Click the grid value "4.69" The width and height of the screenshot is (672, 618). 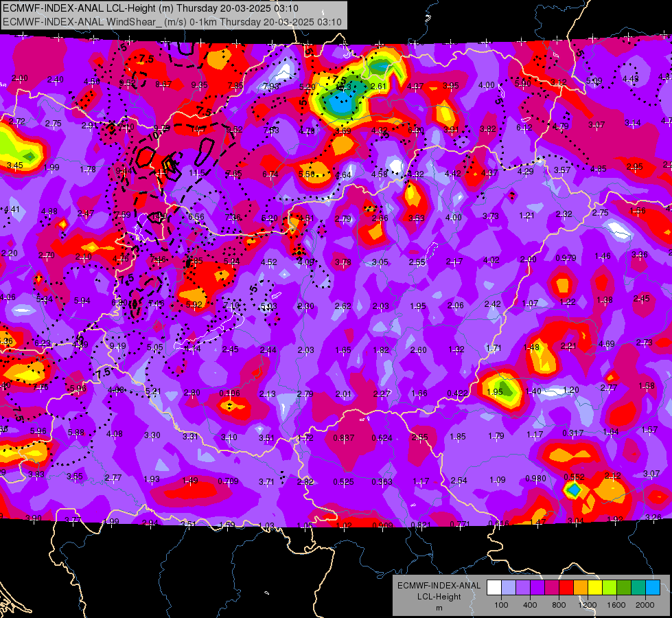click(x=606, y=343)
